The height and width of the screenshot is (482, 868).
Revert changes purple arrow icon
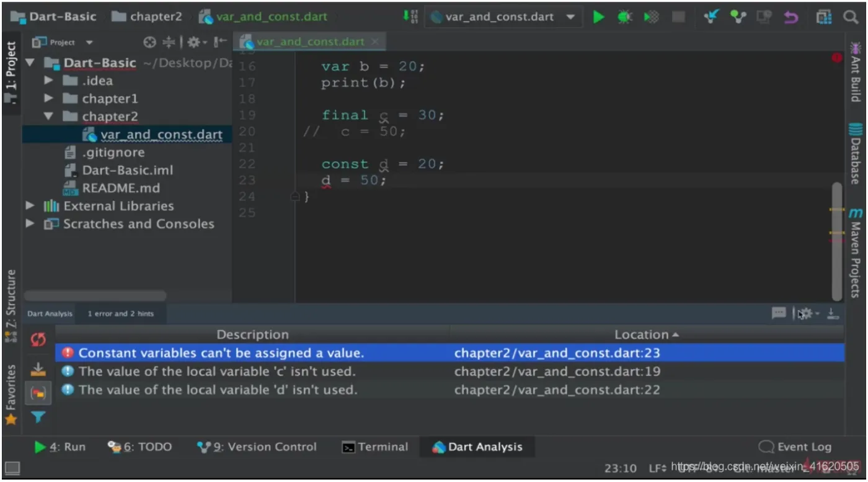point(791,17)
